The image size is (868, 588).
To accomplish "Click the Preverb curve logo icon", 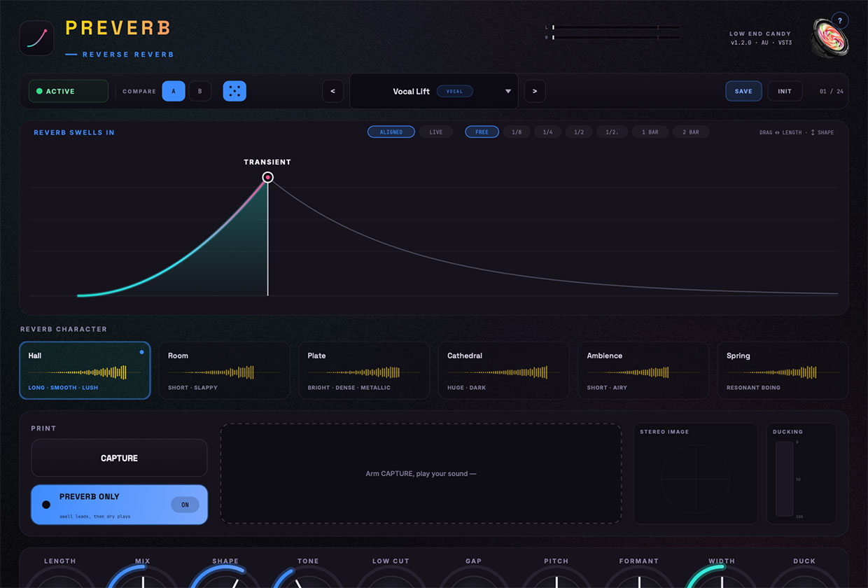I will tap(37, 38).
